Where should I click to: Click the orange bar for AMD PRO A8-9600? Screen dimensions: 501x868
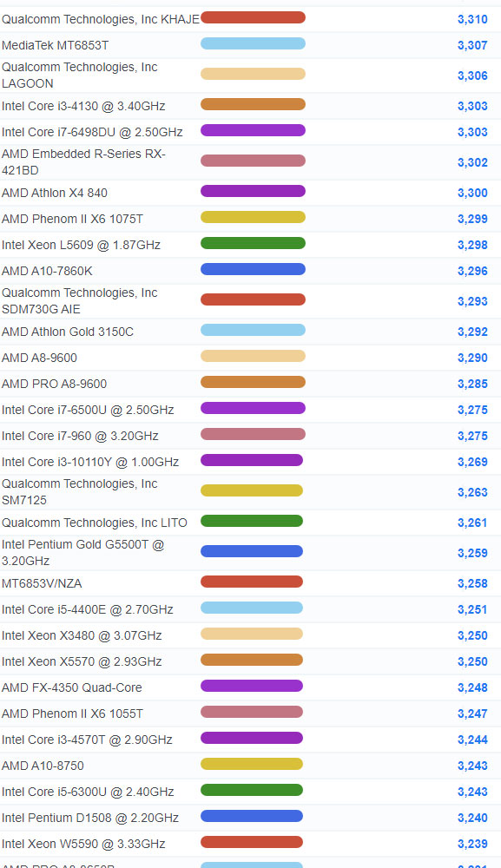coord(253,382)
